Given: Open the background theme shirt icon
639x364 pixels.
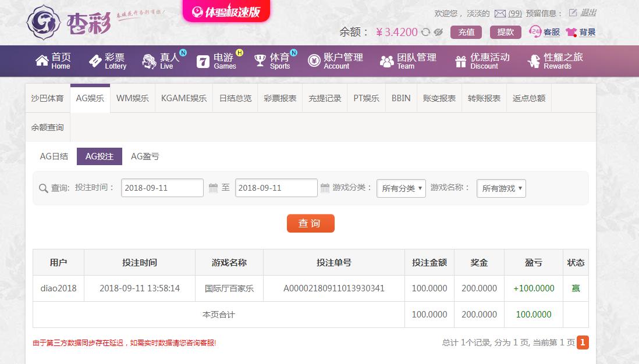Looking at the screenshot, I should pos(571,33).
